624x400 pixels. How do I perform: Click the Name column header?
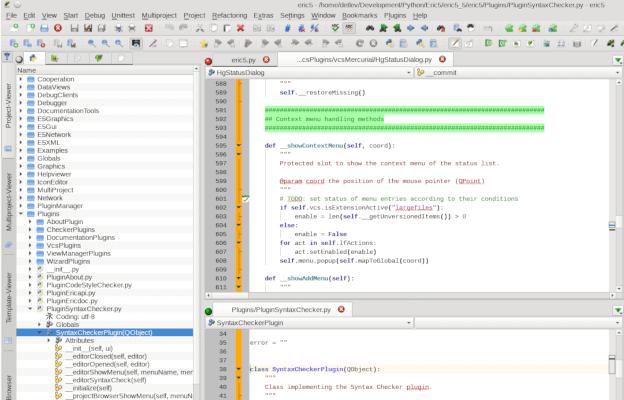tap(26, 70)
